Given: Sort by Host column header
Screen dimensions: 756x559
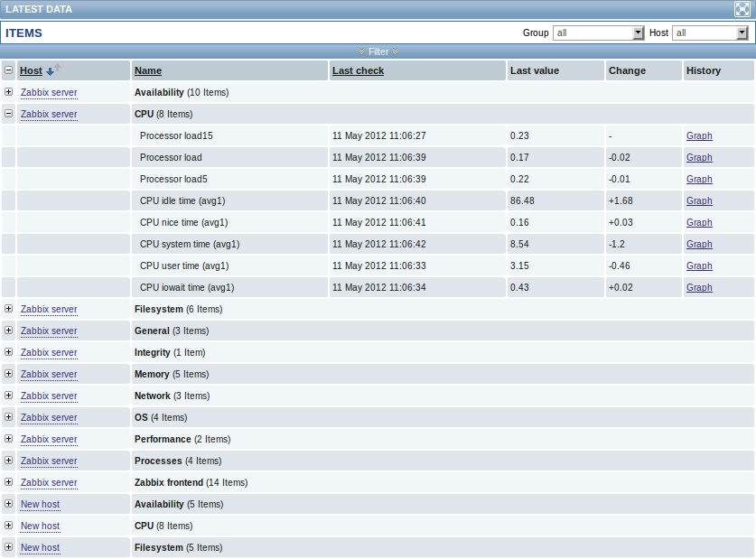Looking at the screenshot, I should click(31, 70).
